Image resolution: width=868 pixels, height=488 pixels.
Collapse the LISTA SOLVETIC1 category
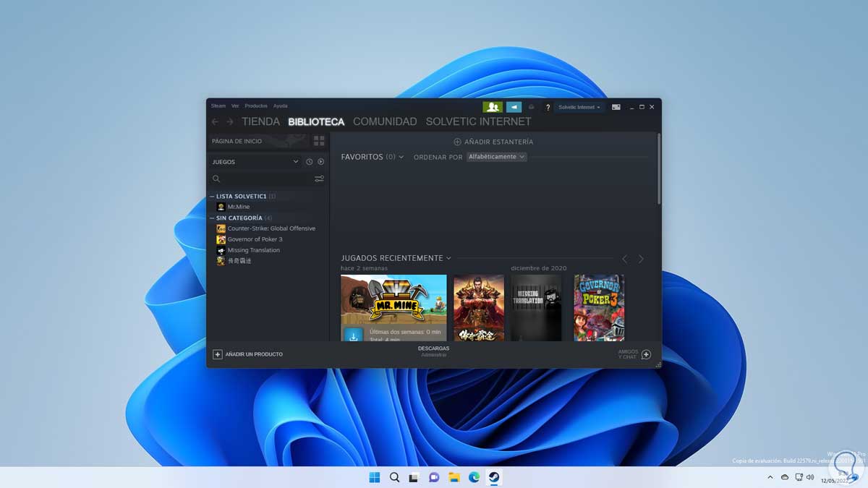[x=212, y=196]
